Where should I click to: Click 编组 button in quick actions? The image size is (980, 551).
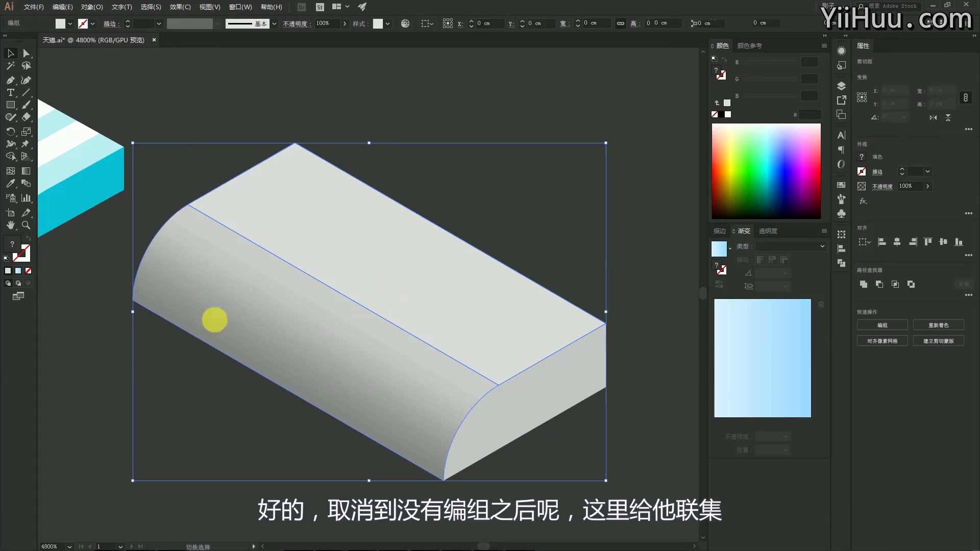click(x=883, y=325)
